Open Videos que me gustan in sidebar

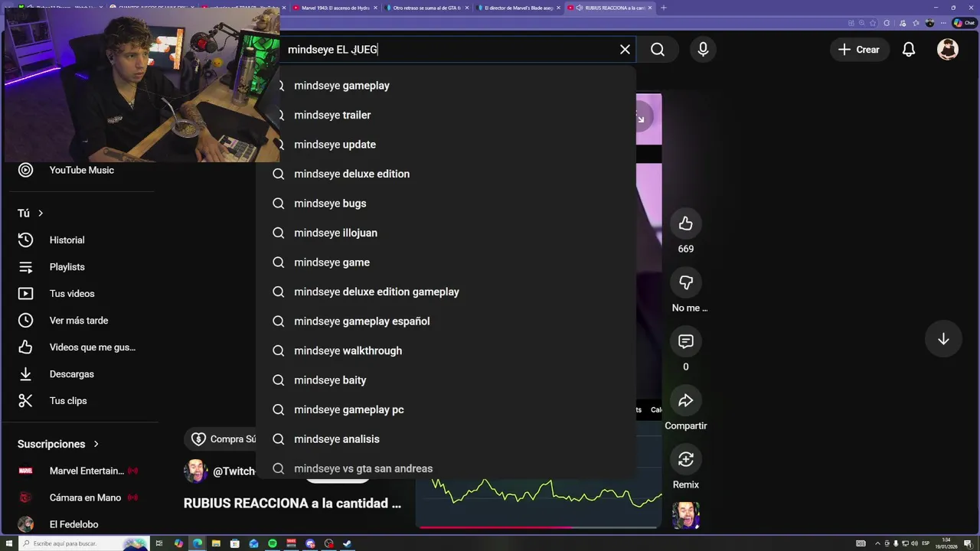(80, 347)
